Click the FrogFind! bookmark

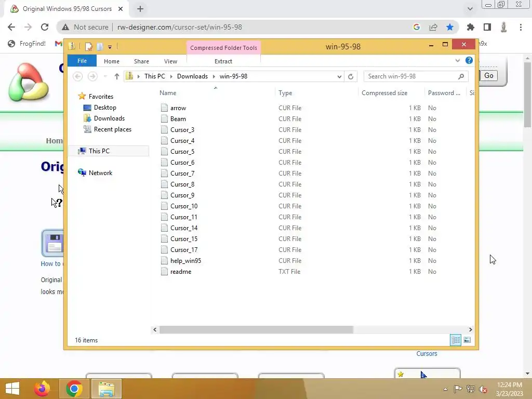coord(27,44)
